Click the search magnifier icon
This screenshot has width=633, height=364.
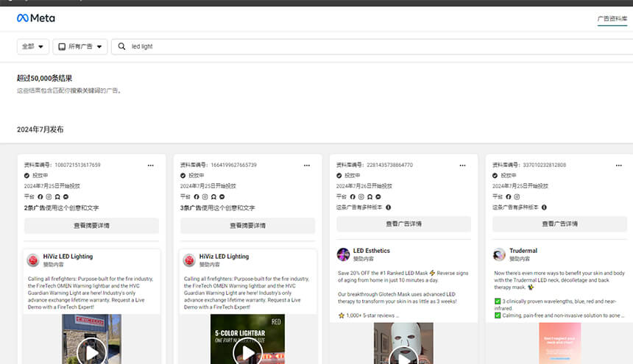tap(121, 46)
